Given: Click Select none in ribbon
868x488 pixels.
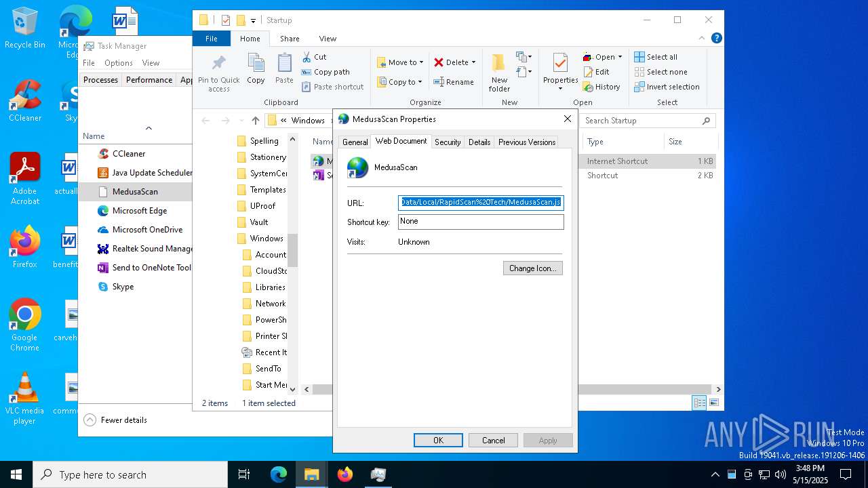Looking at the screenshot, I should [660, 72].
